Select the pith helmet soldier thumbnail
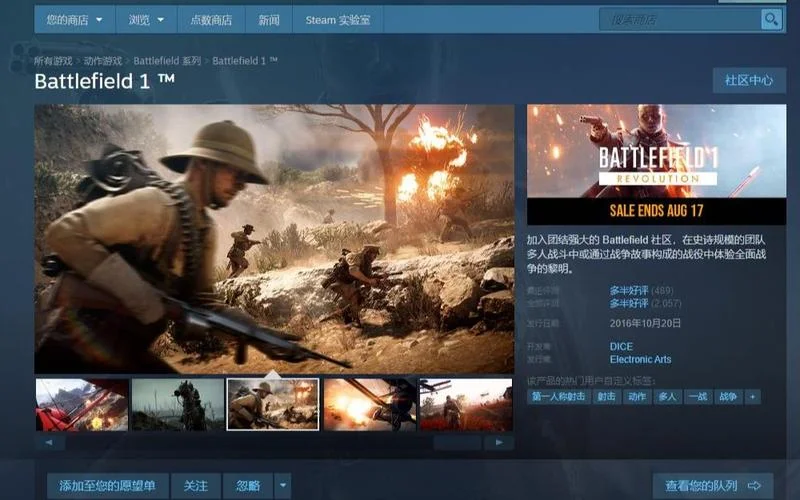 273,405
